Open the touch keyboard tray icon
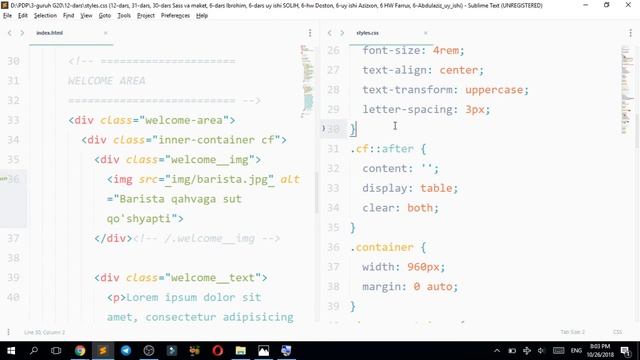Screen dimensions: 640x360 (558, 351)
